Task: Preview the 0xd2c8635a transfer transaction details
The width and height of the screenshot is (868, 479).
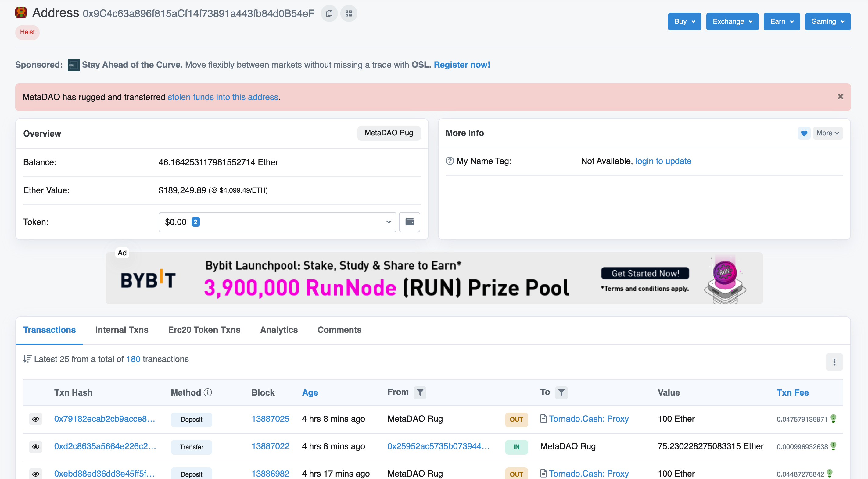Action: [x=36, y=447]
